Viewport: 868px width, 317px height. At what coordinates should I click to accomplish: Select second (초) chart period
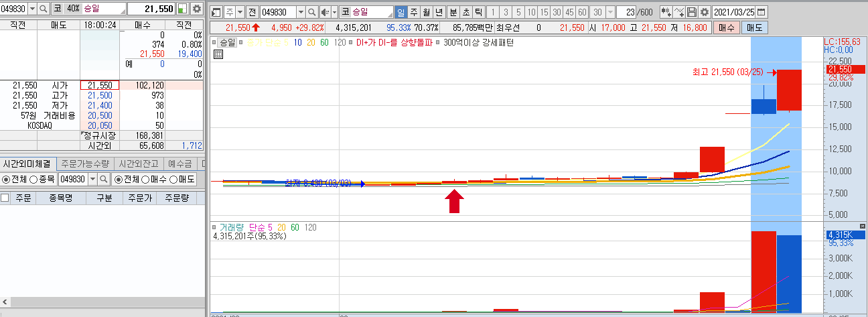[x=465, y=12]
